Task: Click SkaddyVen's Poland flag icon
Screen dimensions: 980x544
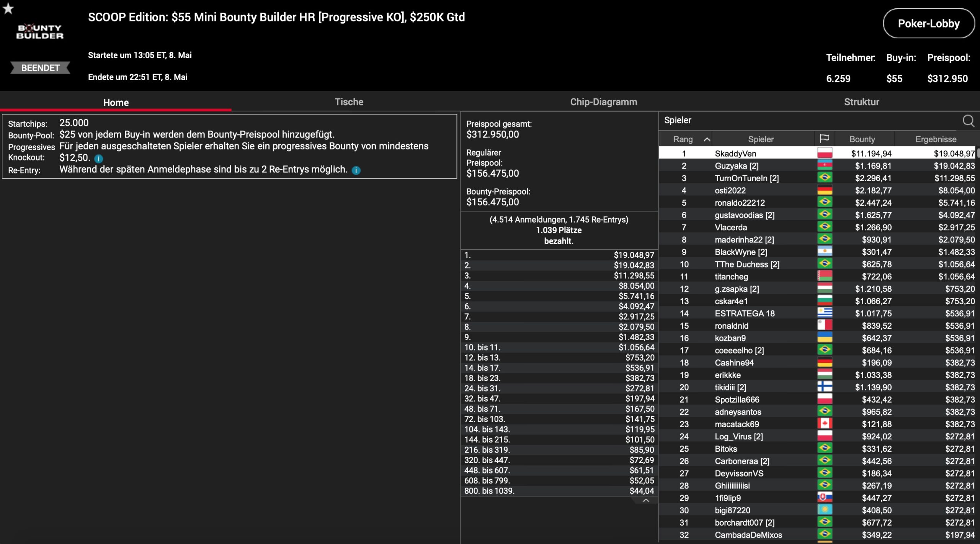Action: 825,153
